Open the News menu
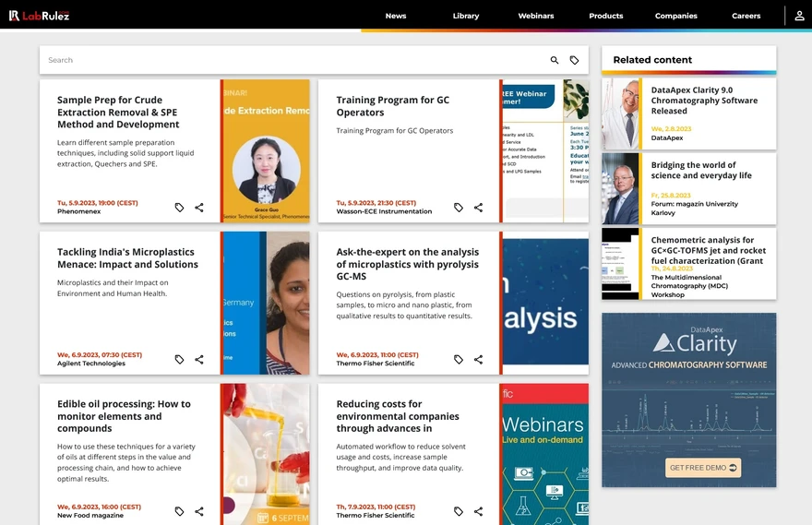 coord(396,16)
